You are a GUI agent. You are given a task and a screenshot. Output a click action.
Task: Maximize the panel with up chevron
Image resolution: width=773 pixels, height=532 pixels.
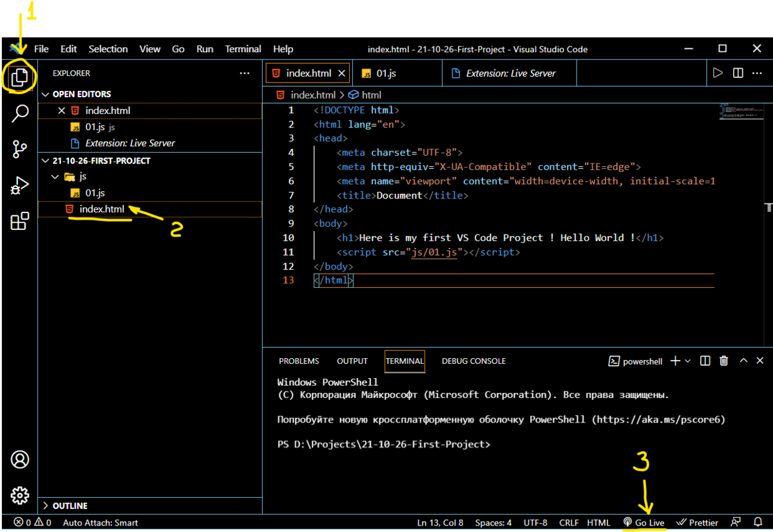point(743,361)
